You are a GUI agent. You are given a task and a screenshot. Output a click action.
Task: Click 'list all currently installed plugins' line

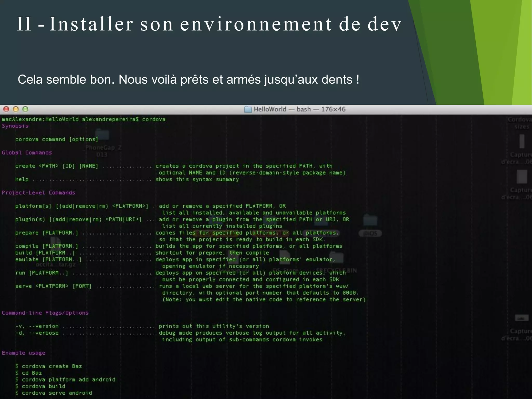click(x=222, y=226)
